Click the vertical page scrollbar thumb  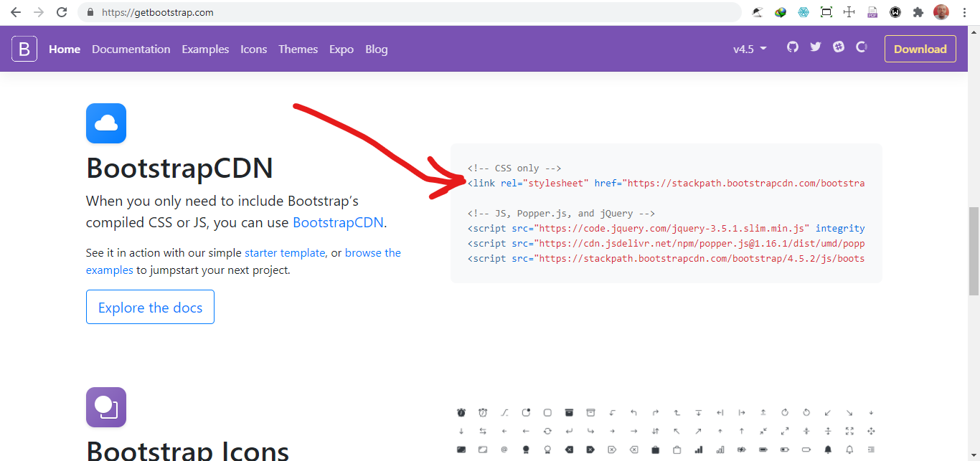click(x=974, y=250)
